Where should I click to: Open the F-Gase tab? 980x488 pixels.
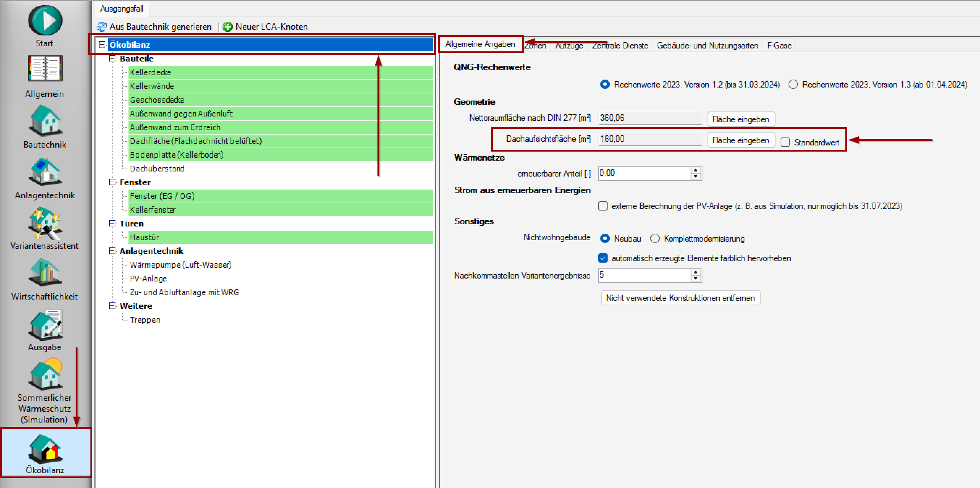pos(779,46)
